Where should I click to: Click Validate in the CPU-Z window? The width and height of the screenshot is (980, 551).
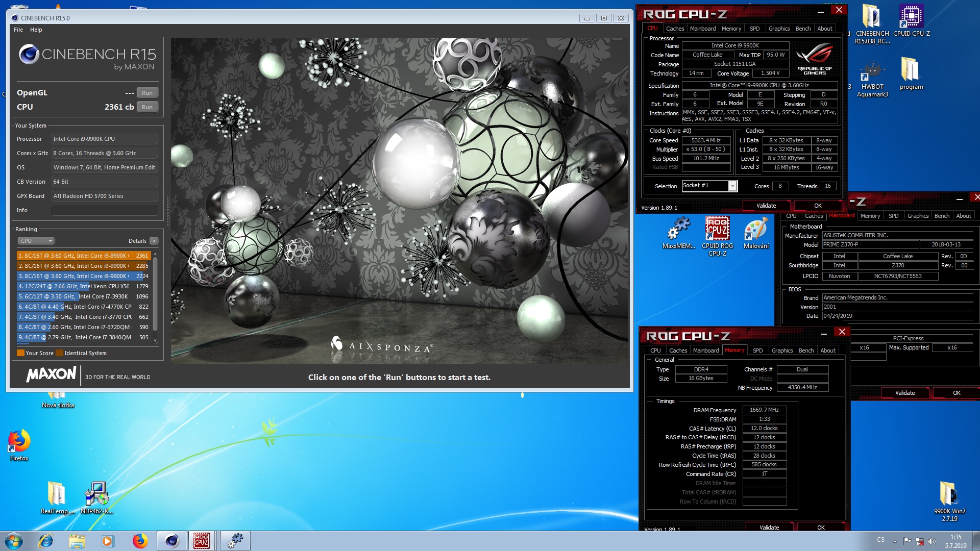[x=766, y=205]
